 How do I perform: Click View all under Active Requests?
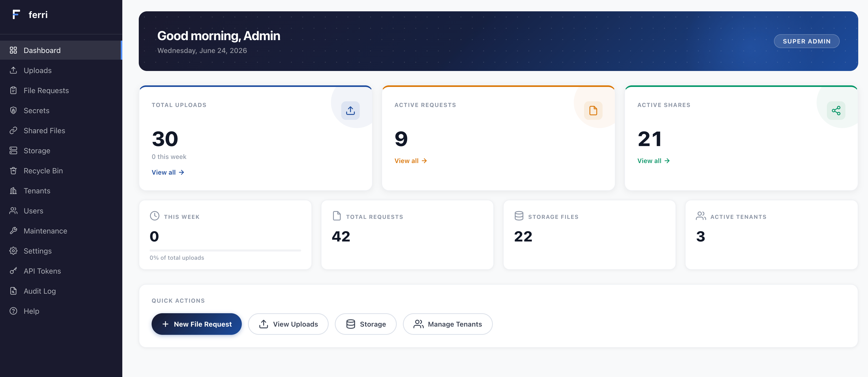point(411,161)
